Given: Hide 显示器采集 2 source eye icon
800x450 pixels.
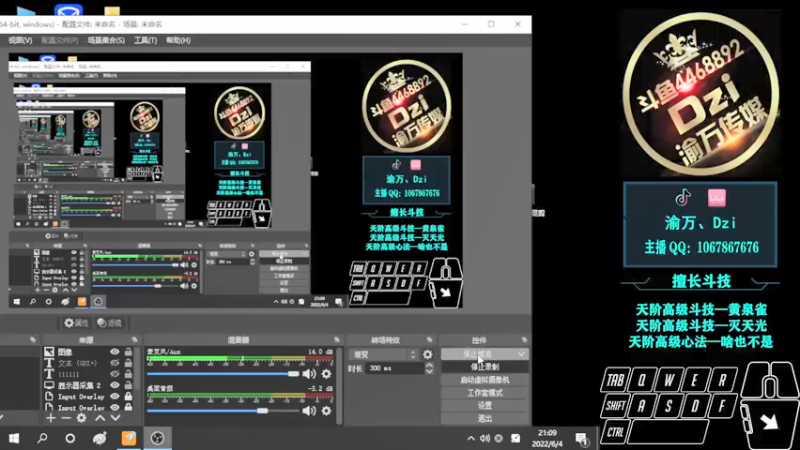Looking at the screenshot, I should pyautogui.click(x=115, y=385).
